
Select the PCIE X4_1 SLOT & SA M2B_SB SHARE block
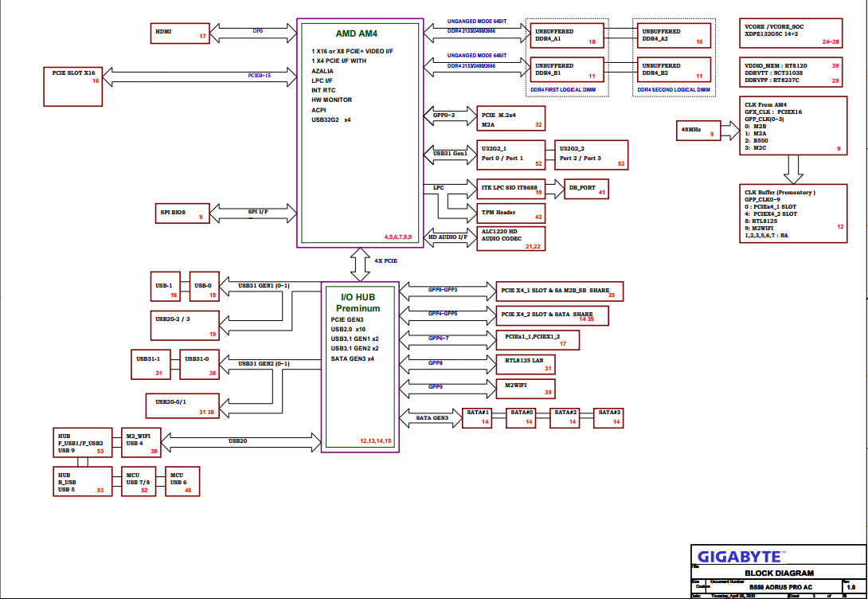click(559, 292)
